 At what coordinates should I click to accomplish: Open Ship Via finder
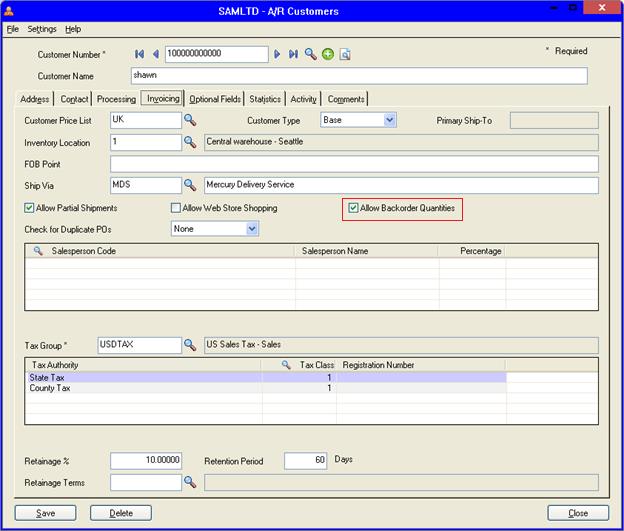190,185
